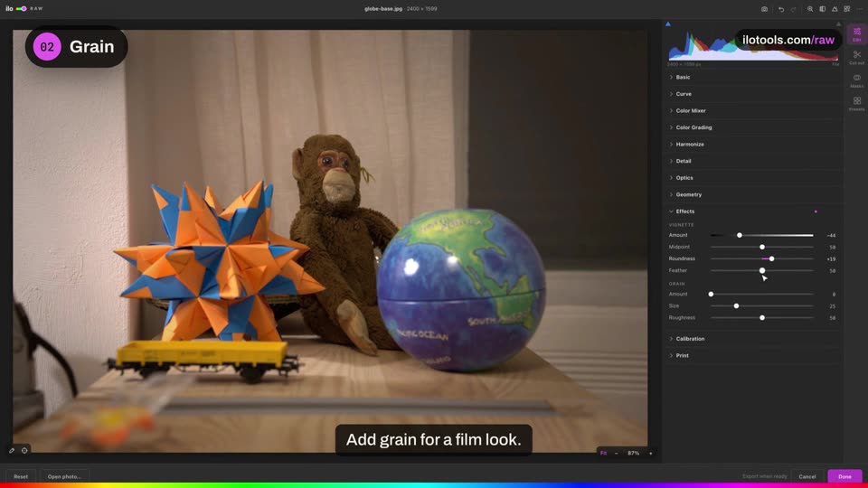Screen dimensions: 868x488
Task: Click the Grain Amount slider handle
Action: (712, 295)
